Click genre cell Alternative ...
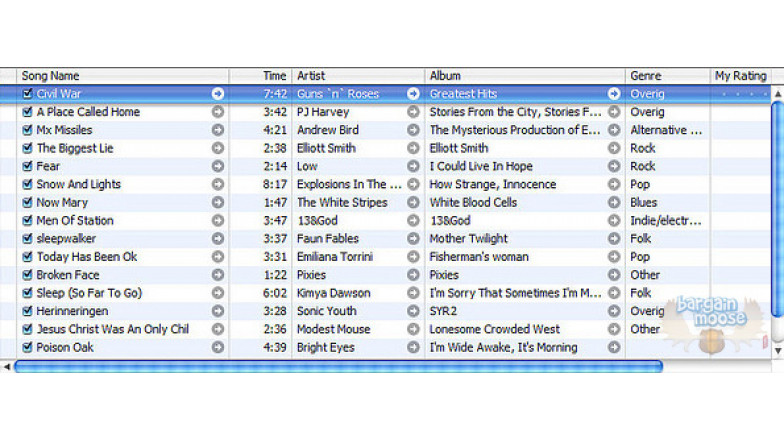The height and width of the screenshot is (441, 784). click(666, 130)
